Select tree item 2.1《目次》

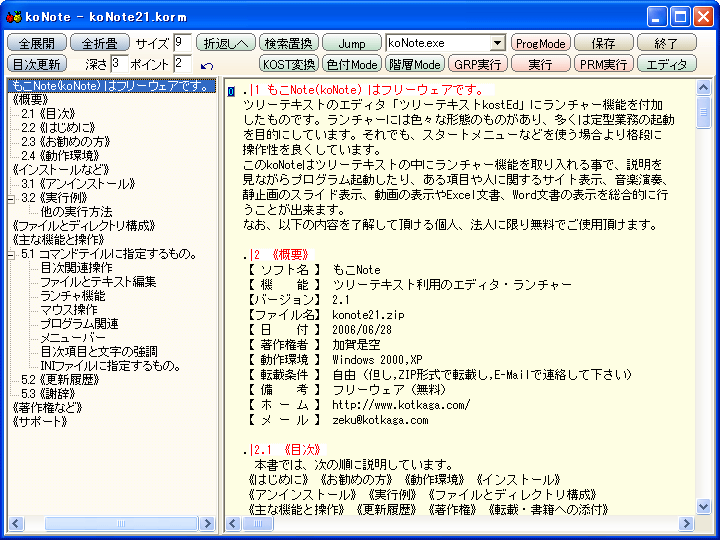48,113
